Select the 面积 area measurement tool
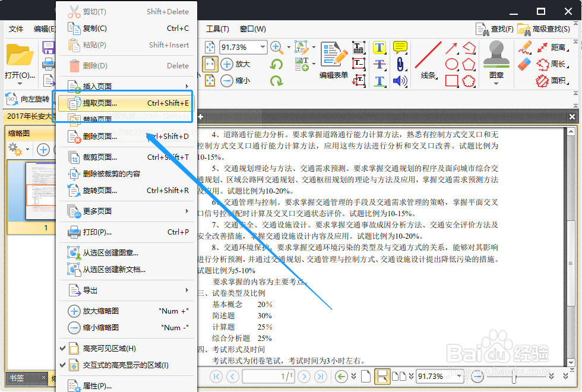The image size is (582, 392). pos(553,80)
